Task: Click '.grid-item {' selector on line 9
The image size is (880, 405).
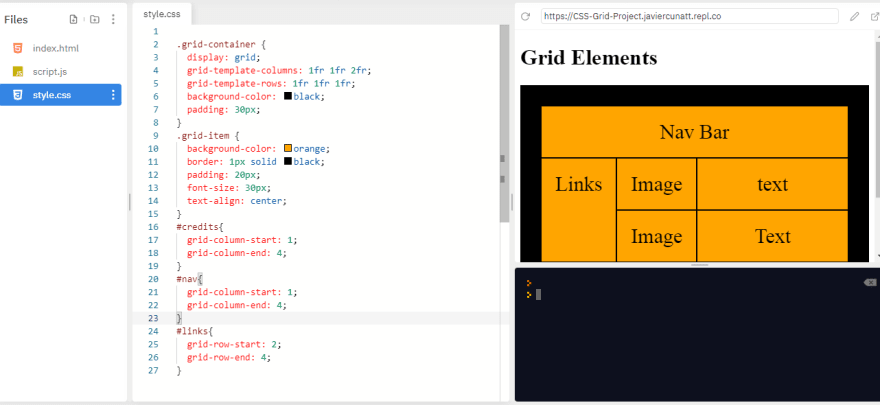Action: tap(208, 135)
